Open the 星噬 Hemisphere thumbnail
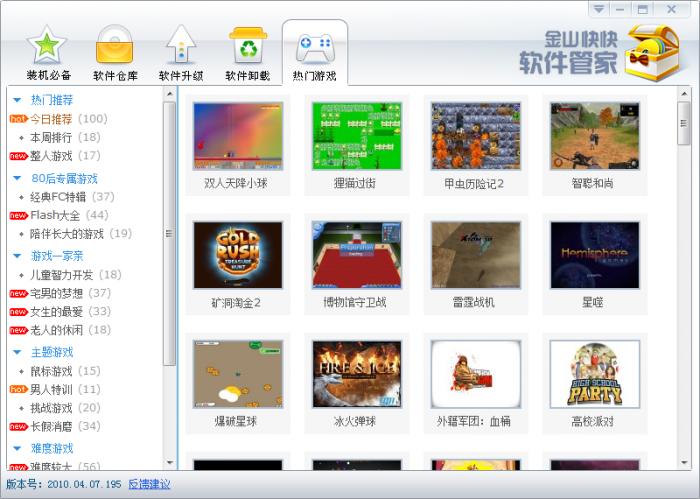The width and height of the screenshot is (700, 499). coord(595,255)
